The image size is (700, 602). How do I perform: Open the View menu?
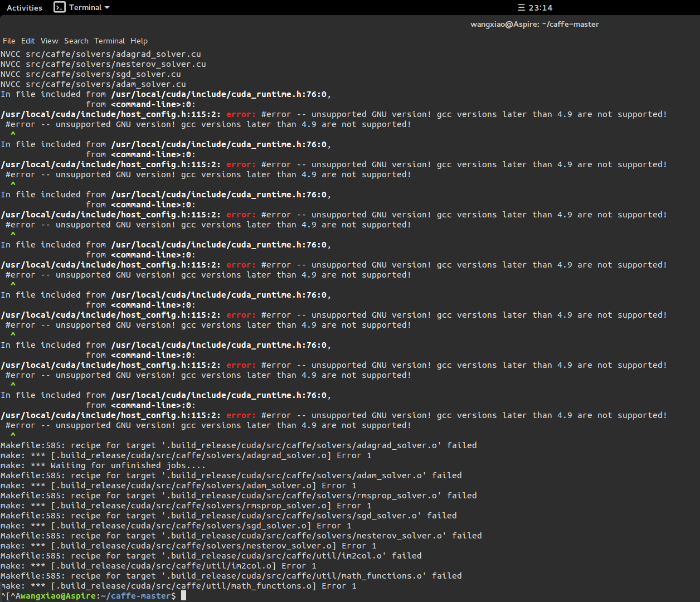tap(49, 41)
